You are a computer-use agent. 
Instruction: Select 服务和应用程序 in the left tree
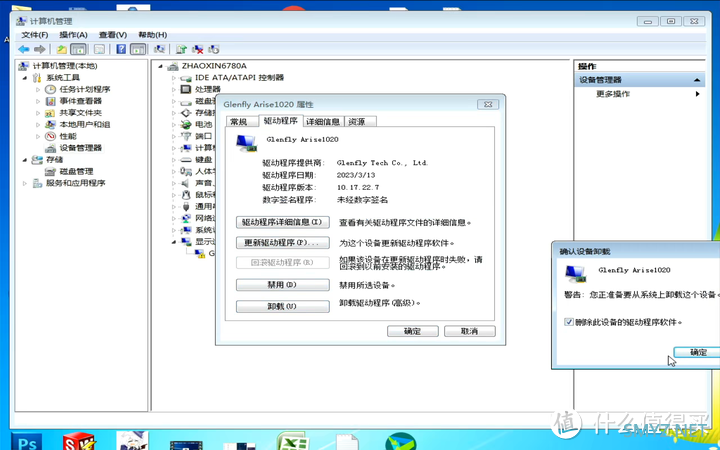(x=75, y=183)
